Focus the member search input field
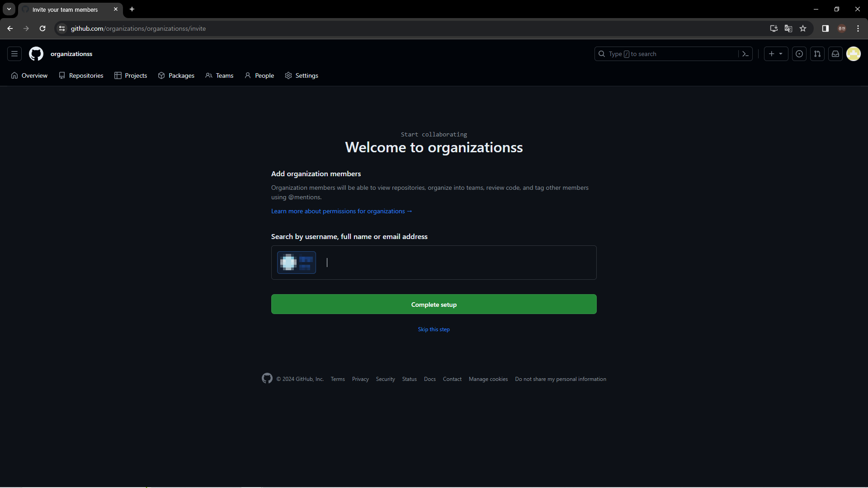868x488 pixels. [x=457, y=263]
